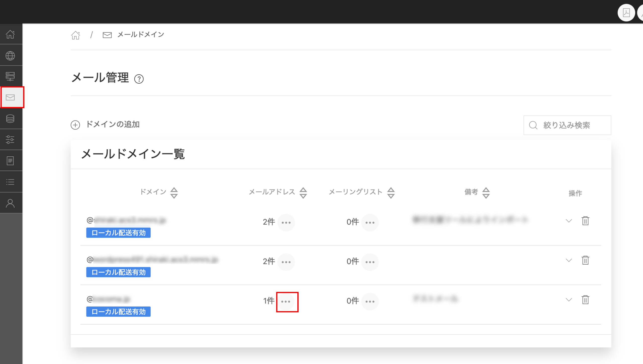This screenshot has height=364, width=643.
Task: Click the メールドメイン一覧 heading
Action: pyautogui.click(x=133, y=154)
